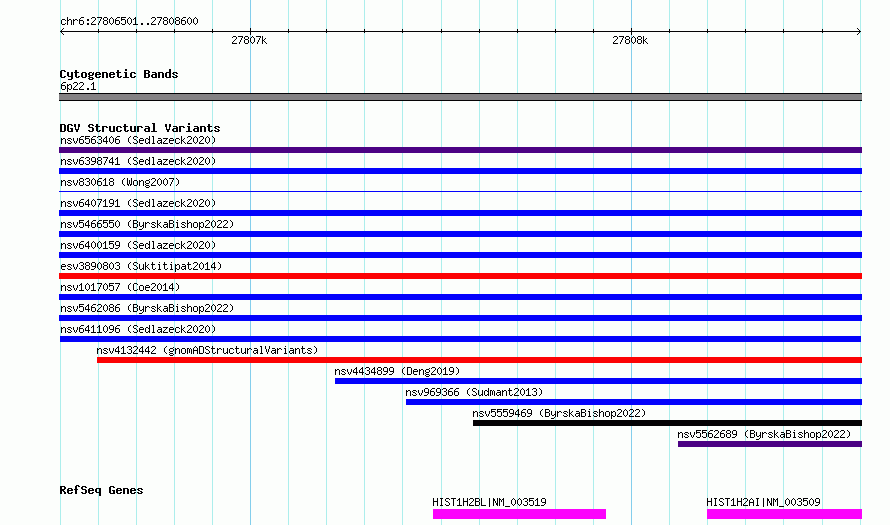The width and height of the screenshot is (890, 525).
Task: Click the red esv3890803 variant bar
Action: [x=460, y=276]
